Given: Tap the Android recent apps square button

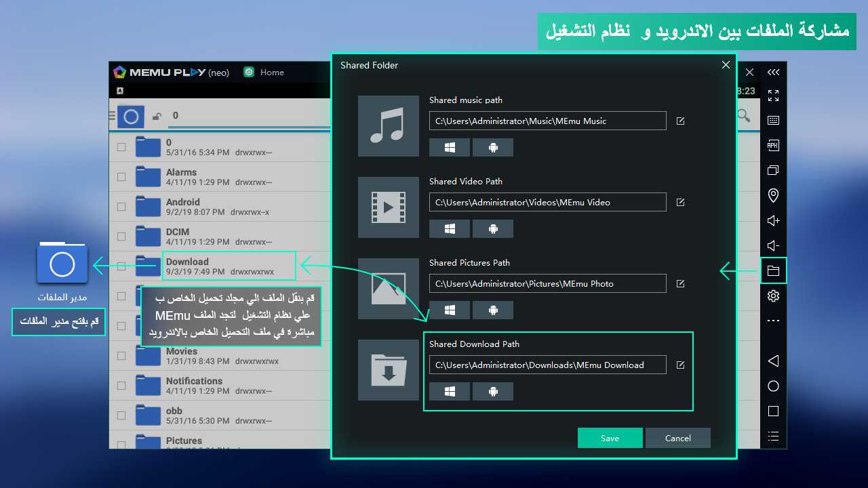Looking at the screenshot, I should tap(773, 411).
